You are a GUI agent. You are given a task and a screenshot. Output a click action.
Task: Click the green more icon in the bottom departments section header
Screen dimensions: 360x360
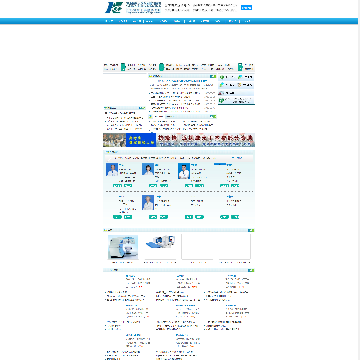pyautogui.click(x=251, y=270)
